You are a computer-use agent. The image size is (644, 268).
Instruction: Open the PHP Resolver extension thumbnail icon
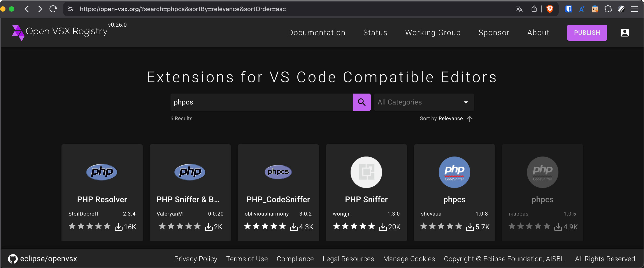102,172
